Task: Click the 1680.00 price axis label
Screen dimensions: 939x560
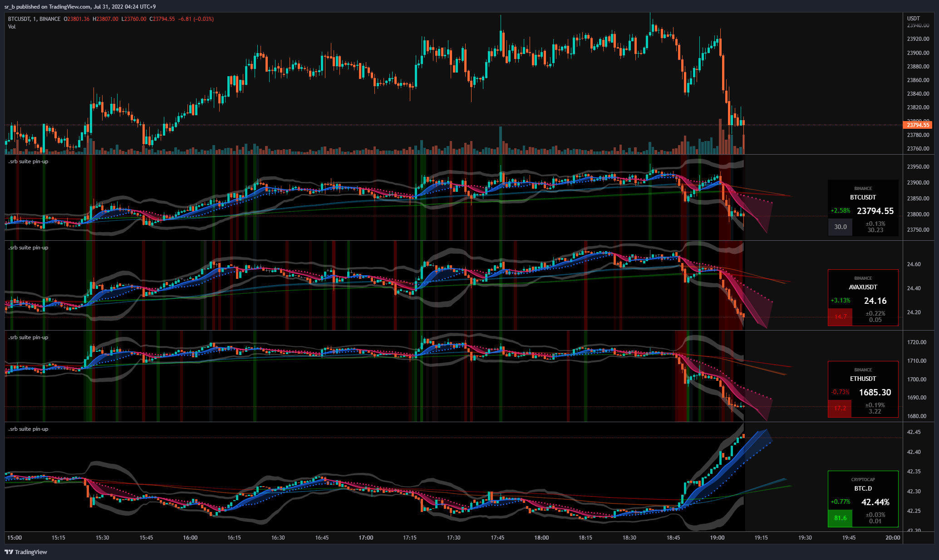Action: point(917,416)
